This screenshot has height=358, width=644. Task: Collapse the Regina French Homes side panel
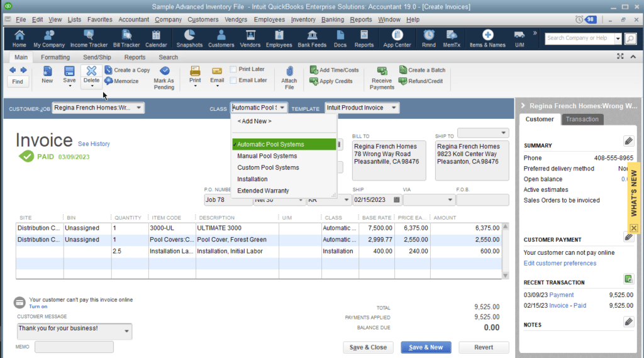click(x=523, y=106)
